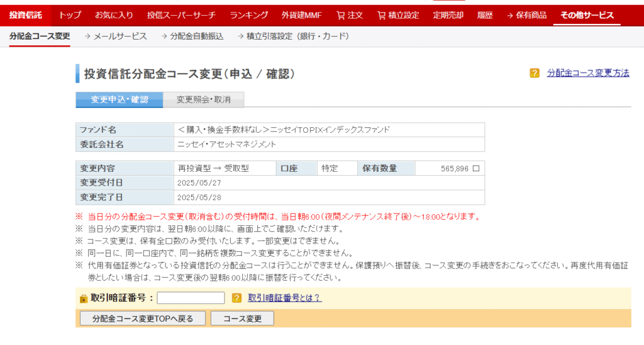The image size is (644, 345).
Task: Open 分配金コース変更方法 help link
Action: 588,73
